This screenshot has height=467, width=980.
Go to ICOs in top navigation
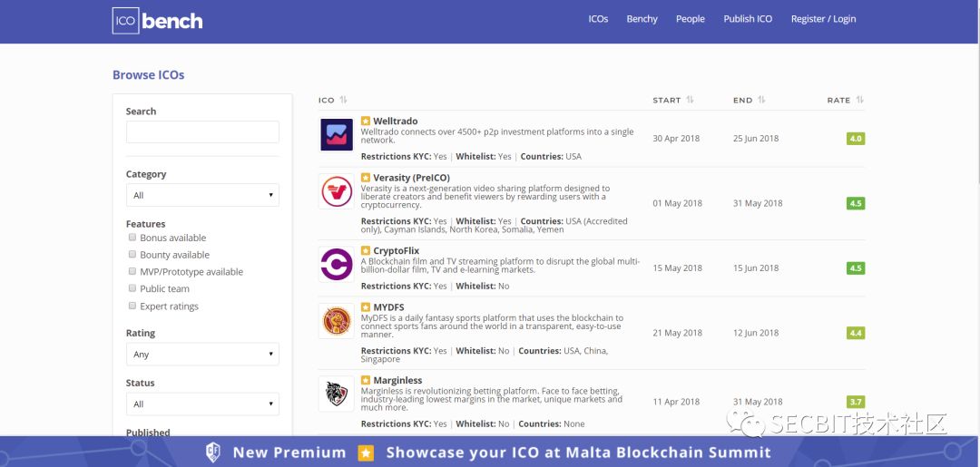[x=598, y=19]
